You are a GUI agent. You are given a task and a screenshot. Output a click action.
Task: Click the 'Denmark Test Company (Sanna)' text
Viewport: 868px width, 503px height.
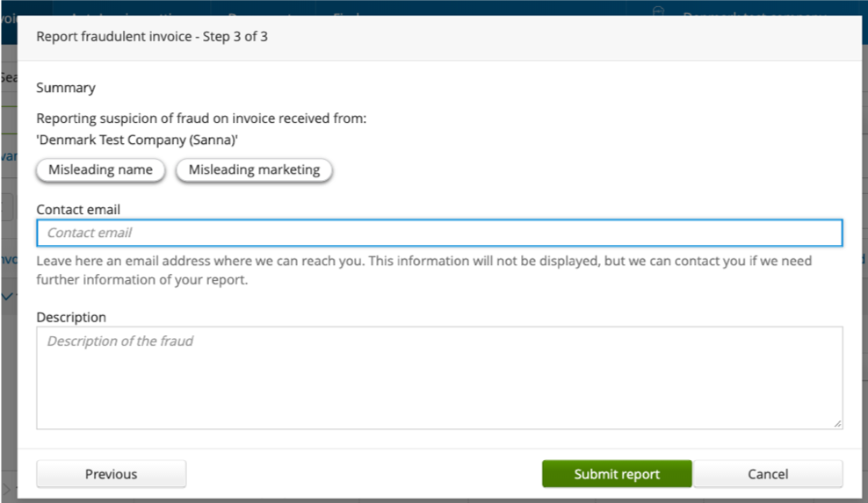point(137,140)
